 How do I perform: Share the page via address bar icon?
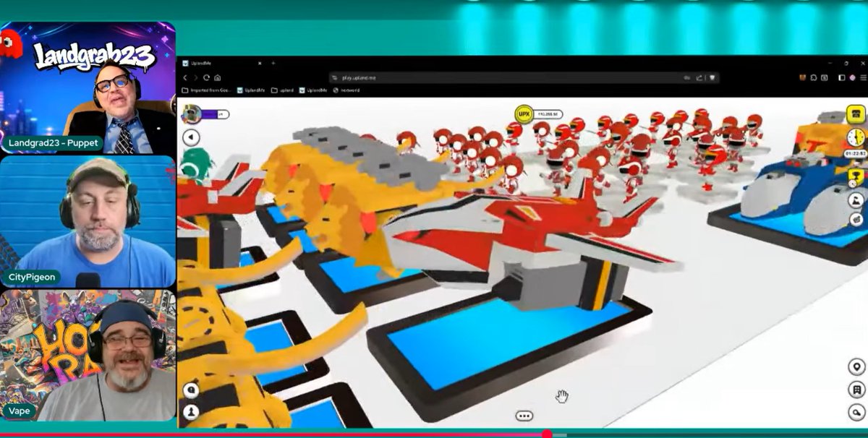(699, 77)
